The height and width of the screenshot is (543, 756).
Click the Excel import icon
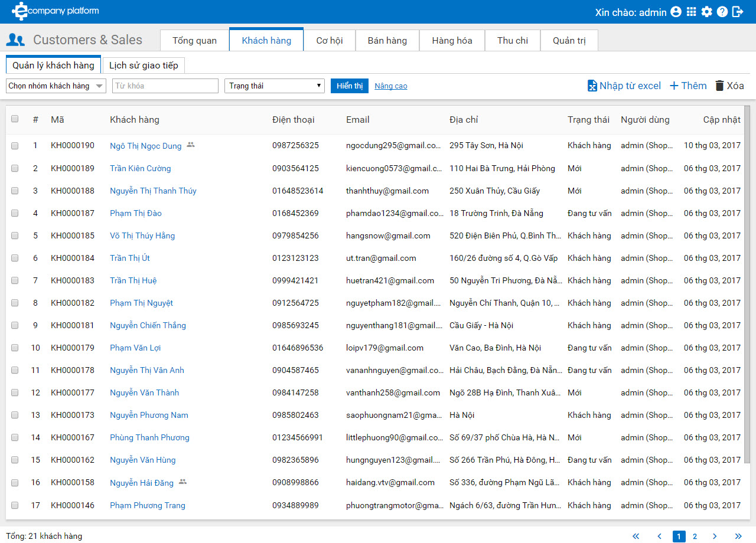(x=592, y=86)
